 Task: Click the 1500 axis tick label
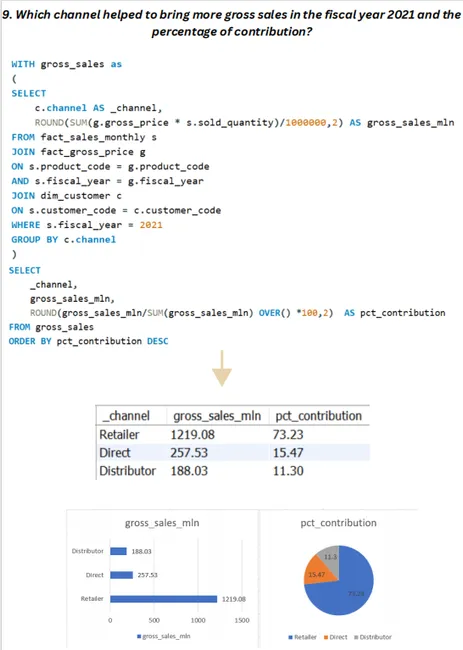coord(242,620)
